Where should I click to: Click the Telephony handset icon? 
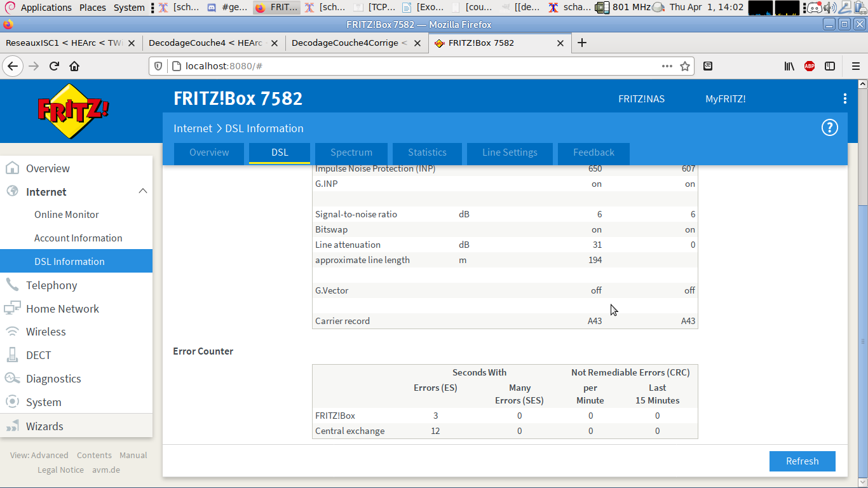coord(12,285)
